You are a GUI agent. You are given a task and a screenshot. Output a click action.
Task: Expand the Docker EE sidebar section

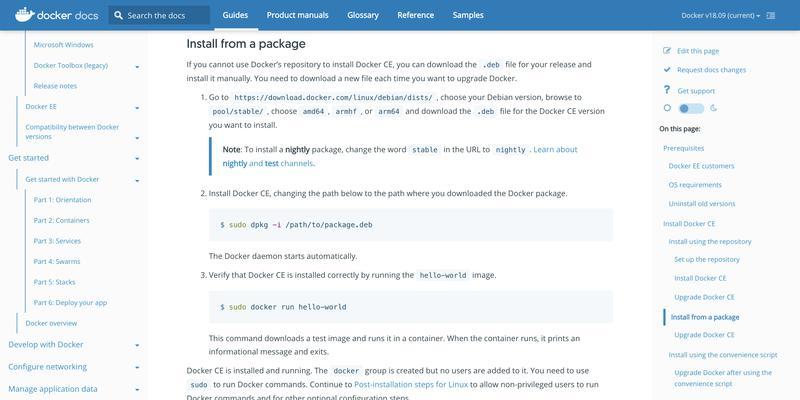point(137,108)
